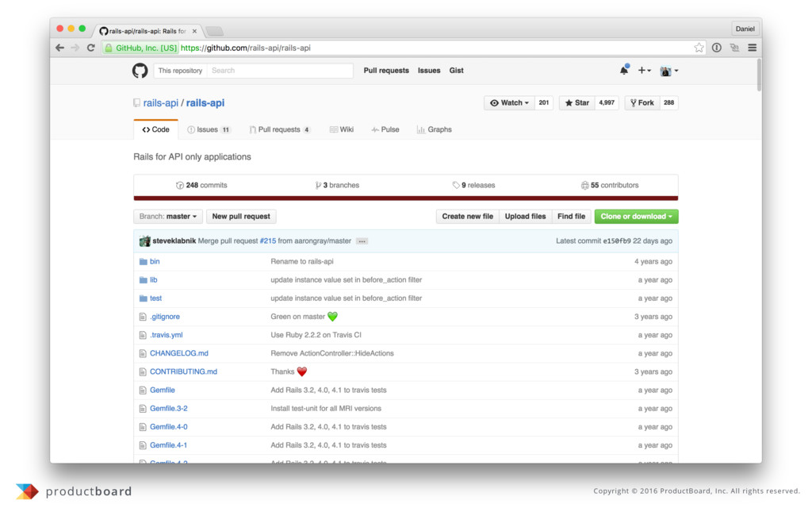Click Issues in top navigation

tap(429, 71)
